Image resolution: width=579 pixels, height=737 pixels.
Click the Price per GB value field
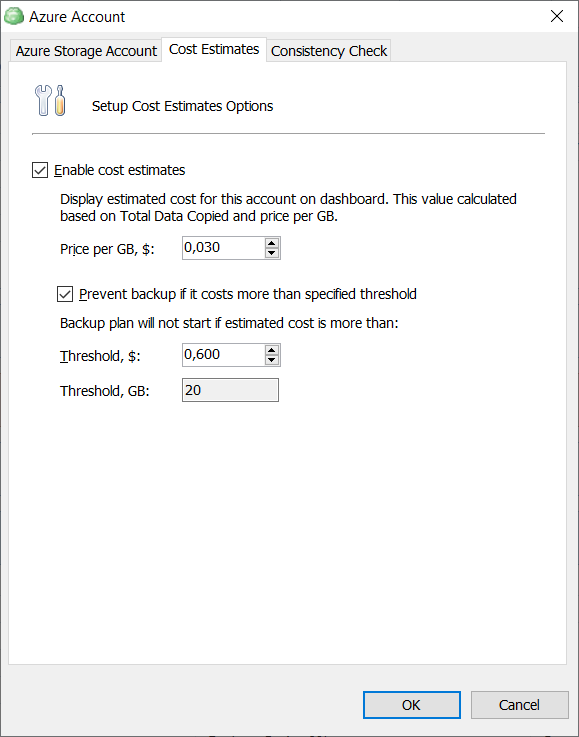pos(223,248)
